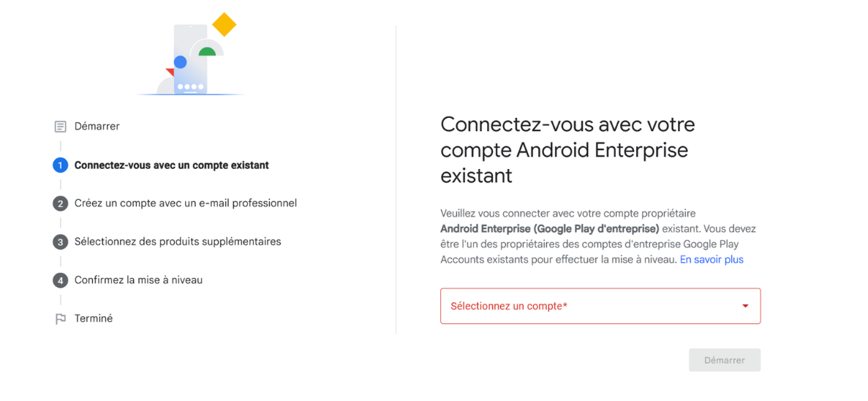Click the main heading 'Connectez-vous avec votre compte'
This screenshot has width=868, height=401.
click(x=567, y=150)
